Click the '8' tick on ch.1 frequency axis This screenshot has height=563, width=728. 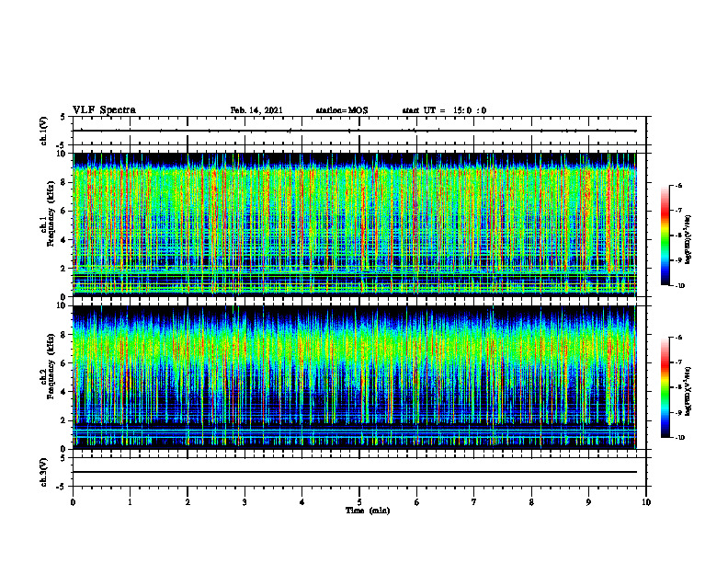point(64,182)
